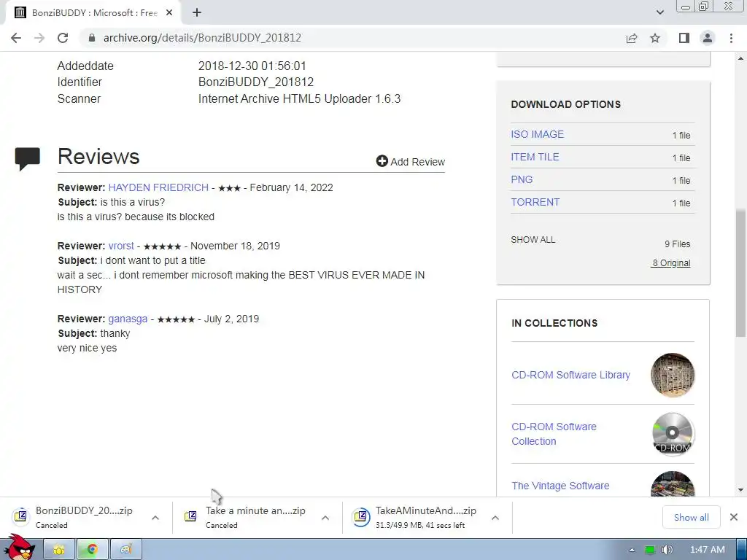747x560 pixels.
Task: Click the "9 Files" count text
Action: tap(678, 244)
